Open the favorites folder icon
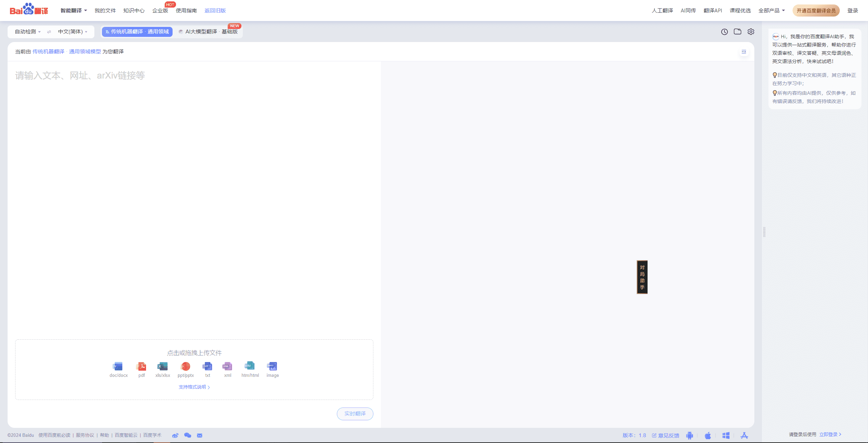Screen dimensions: 868x443 click(737, 32)
